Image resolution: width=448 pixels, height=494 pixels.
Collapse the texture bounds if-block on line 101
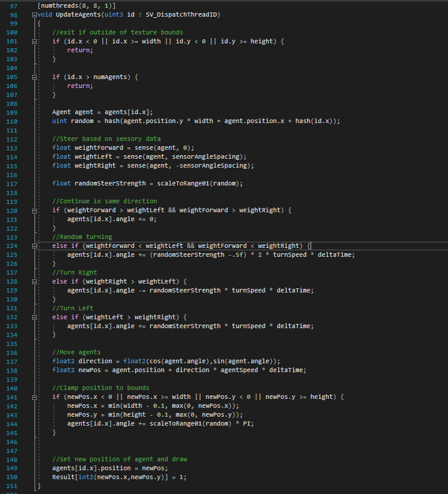click(34, 42)
